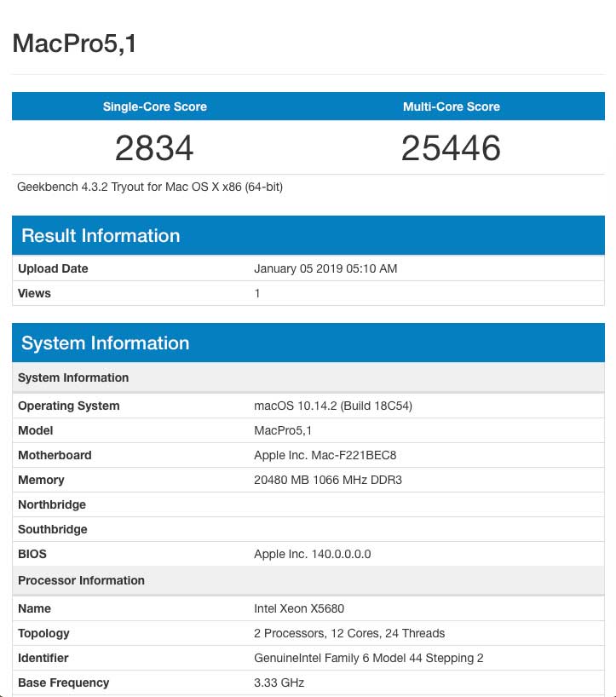
Task: Click the Views count value 1
Action: (x=257, y=293)
